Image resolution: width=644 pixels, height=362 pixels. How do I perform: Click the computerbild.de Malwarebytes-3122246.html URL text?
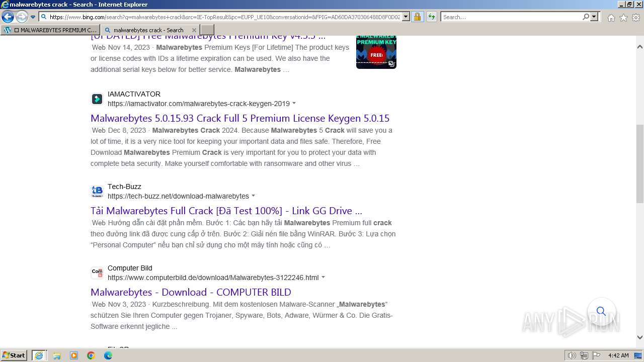click(213, 278)
